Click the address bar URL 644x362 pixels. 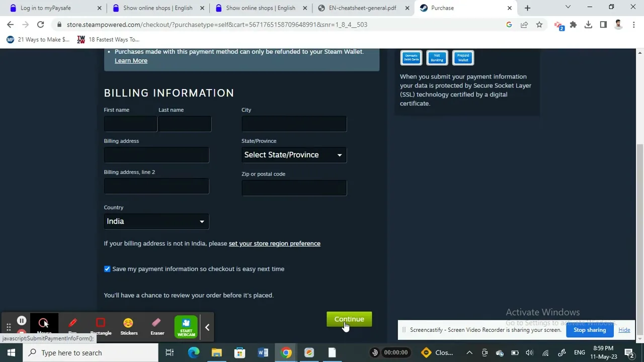[x=217, y=24]
